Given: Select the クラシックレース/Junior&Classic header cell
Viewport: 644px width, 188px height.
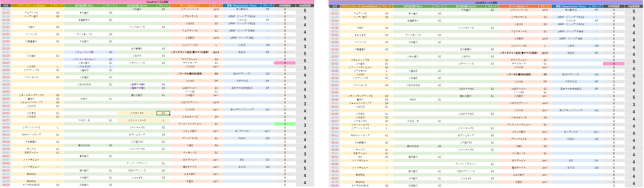Looking at the screenshot, I should (x=360, y=6).
